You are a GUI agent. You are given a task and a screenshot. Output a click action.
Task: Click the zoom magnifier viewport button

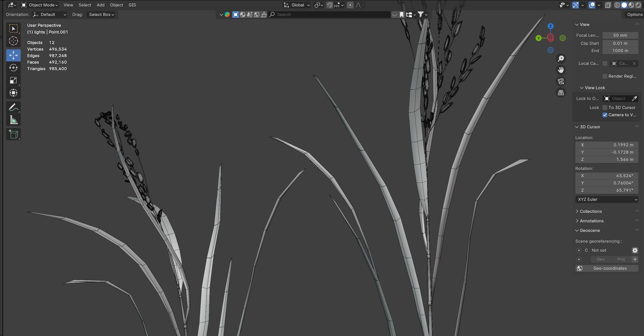[x=561, y=58]
